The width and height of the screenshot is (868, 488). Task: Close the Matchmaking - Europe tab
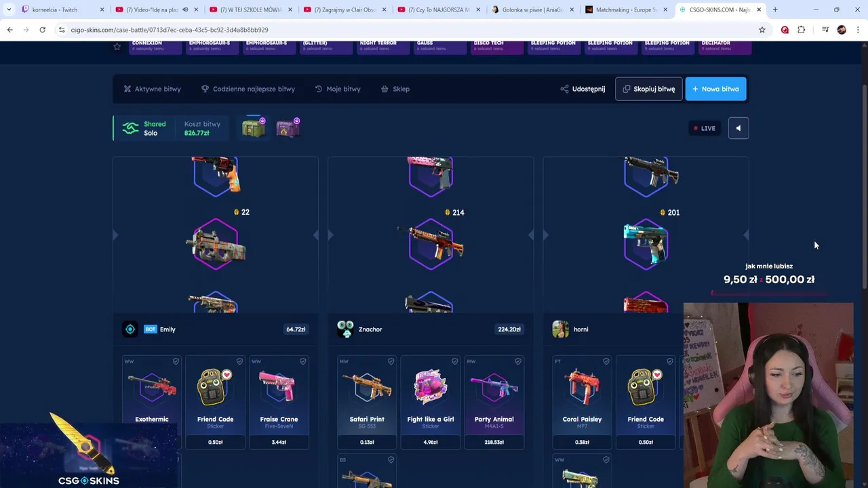(665, 9)
